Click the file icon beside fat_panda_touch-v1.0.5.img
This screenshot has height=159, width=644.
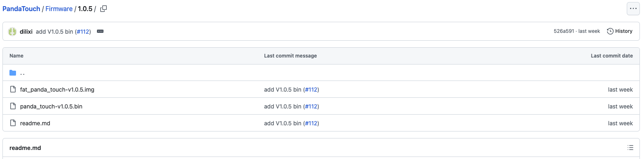(x=13, y=89)
